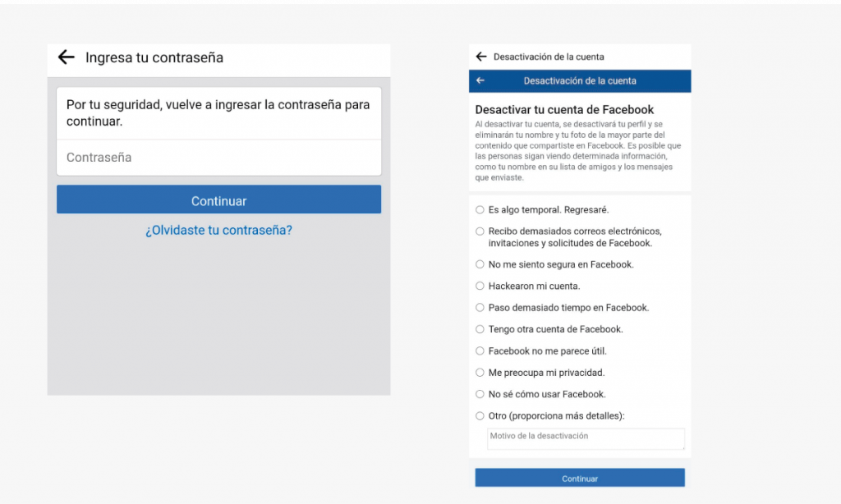The width and height of the screenshot is (841, 504).
Task: Click Continuar button under password field
Action: pyautogui.click(x=218, y=199)
